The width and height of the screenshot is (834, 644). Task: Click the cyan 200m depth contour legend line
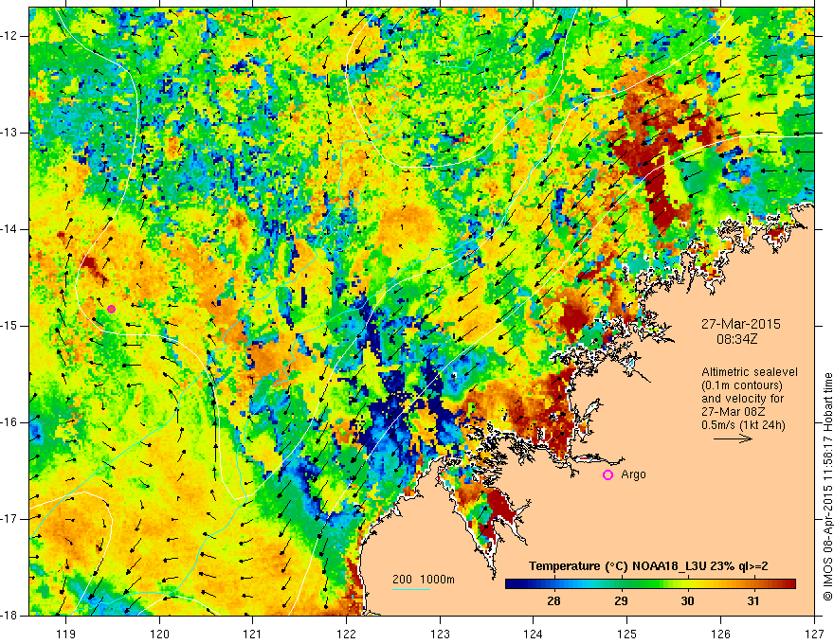click(411, 589)
